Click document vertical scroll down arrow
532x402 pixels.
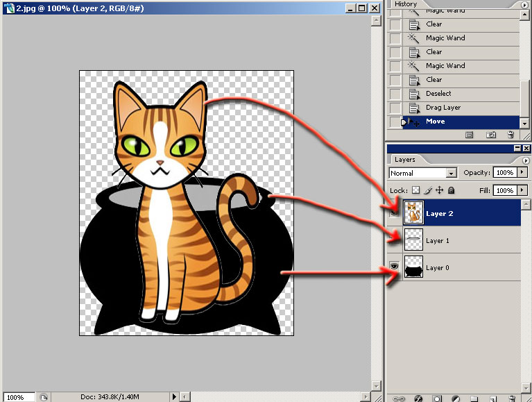(376, 386)
